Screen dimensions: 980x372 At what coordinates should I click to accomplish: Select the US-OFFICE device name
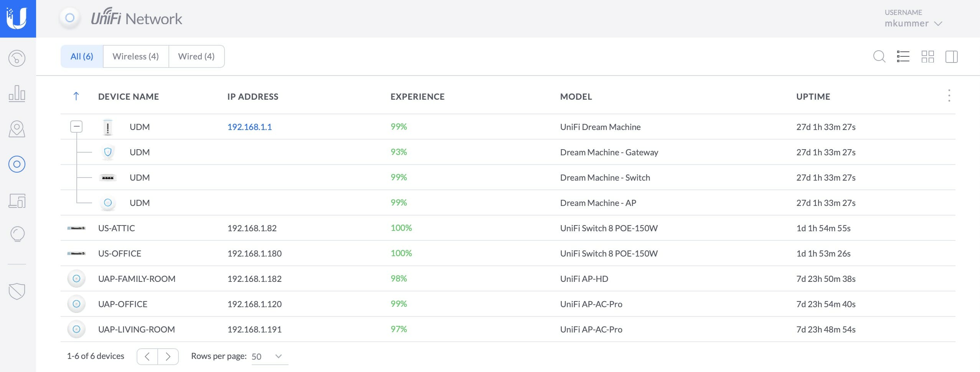click(x=120, y=253)
